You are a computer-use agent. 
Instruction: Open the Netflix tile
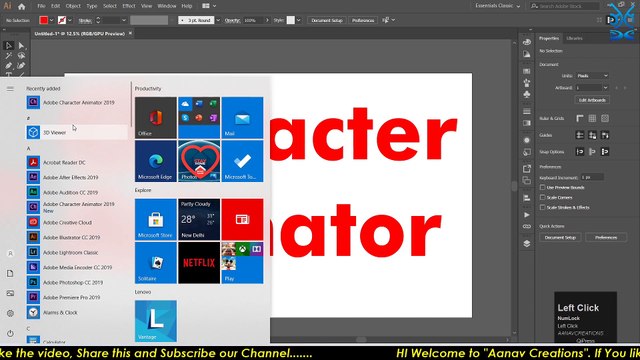tap(199, 263)
